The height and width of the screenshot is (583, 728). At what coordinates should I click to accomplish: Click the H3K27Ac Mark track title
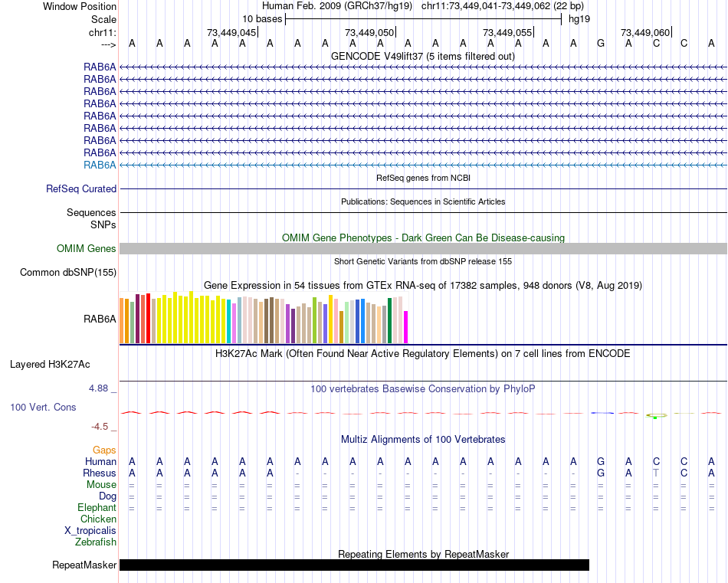[x=423, y=354]
